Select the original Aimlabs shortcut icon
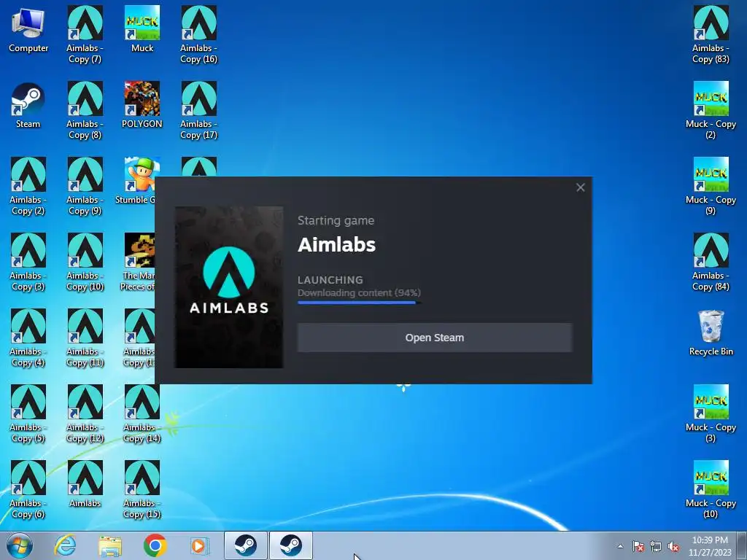 [x=85, y=484]
